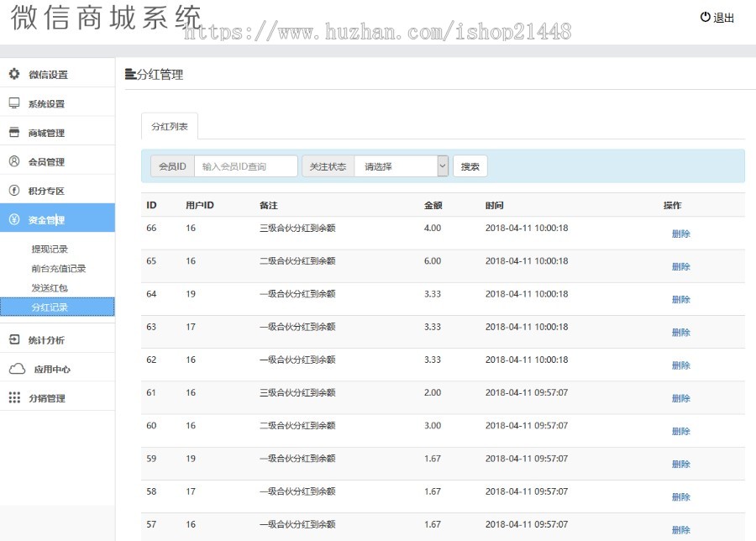Expand the 统计分析 menu

pyautogui.click(x=50, y=338)
